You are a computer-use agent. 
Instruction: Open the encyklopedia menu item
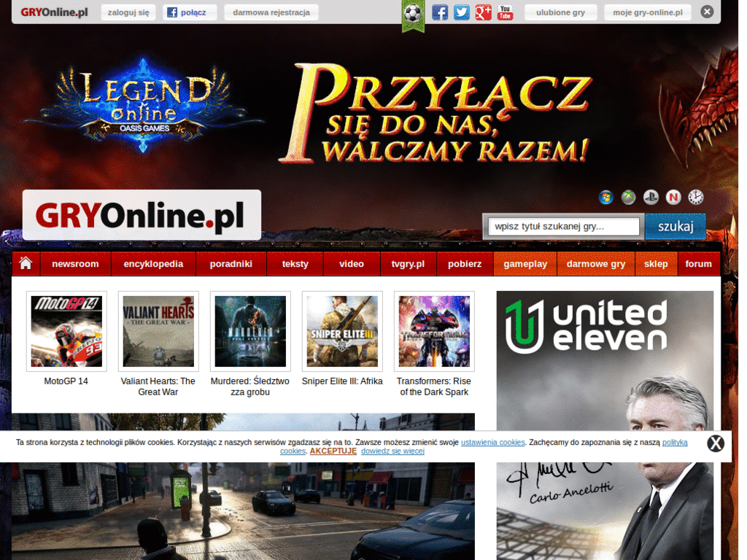(153, 264)
